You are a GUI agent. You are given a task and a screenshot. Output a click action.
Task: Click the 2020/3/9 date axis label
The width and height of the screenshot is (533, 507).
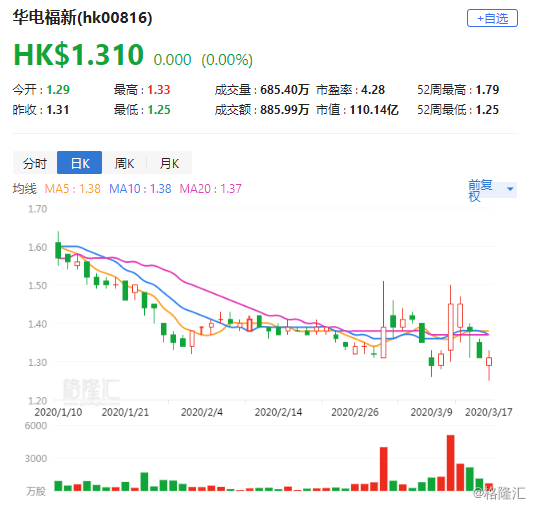click(431, 412)
